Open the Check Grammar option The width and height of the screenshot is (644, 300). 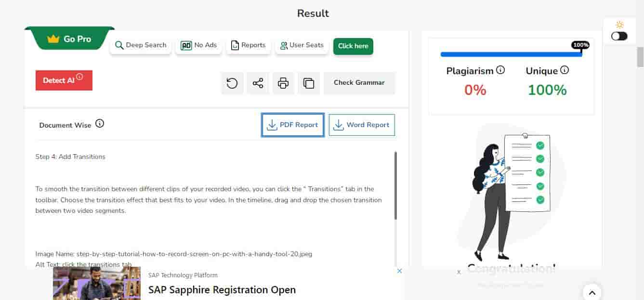tap(359, 83)
